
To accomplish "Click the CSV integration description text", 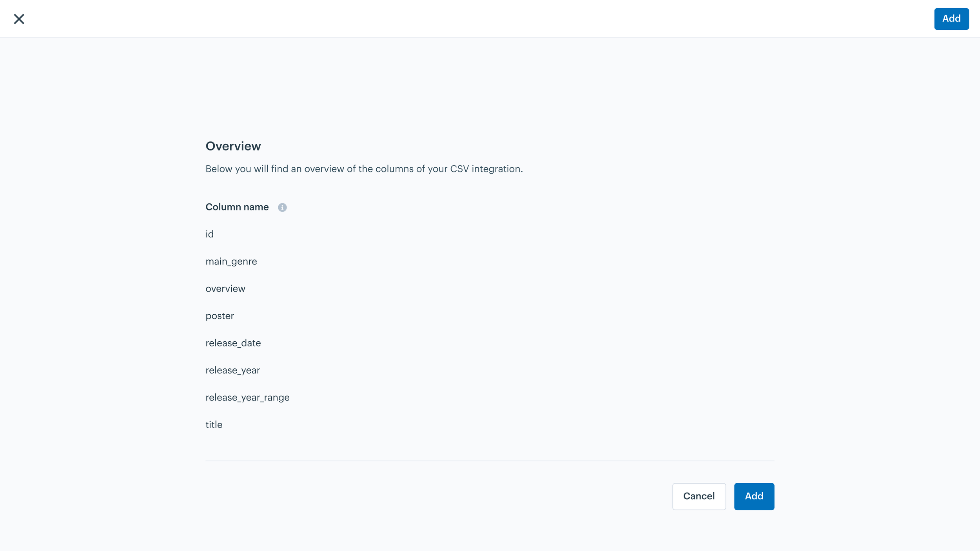I will point(364,169).
